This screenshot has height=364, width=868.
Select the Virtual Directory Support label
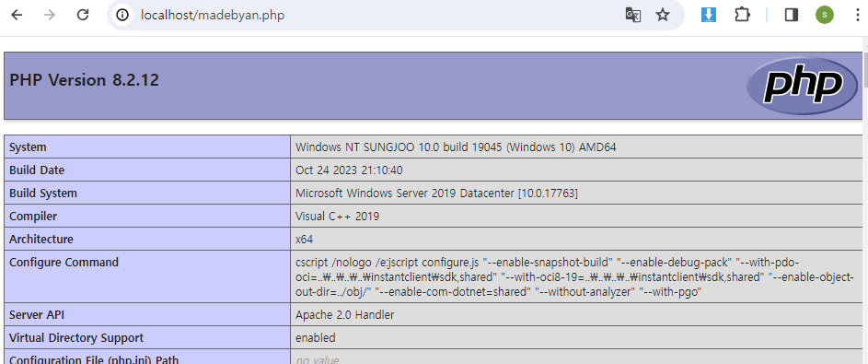(76, 337)
